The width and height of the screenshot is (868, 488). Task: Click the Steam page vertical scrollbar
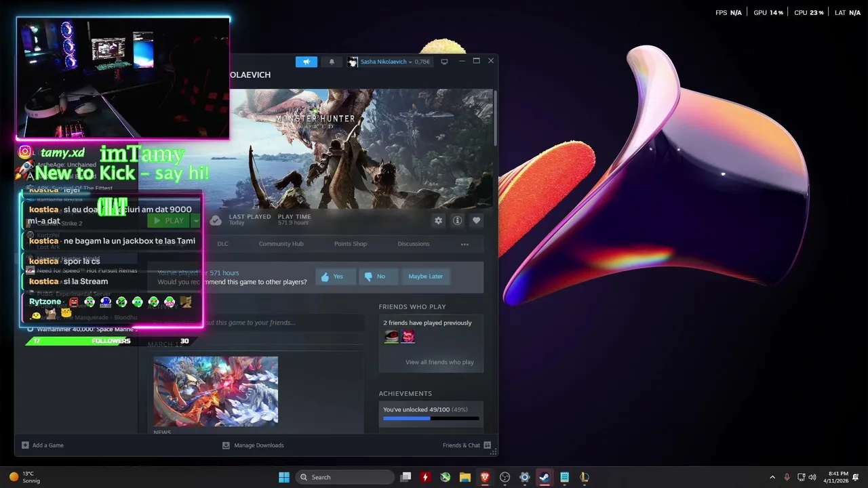495,117
